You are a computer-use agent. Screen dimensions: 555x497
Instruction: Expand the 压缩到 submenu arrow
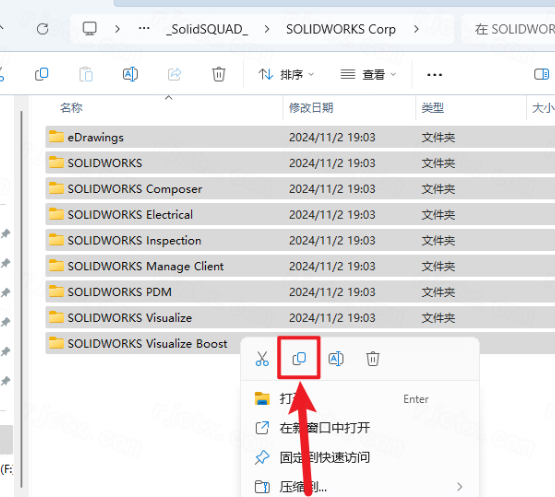pos(459,487)
